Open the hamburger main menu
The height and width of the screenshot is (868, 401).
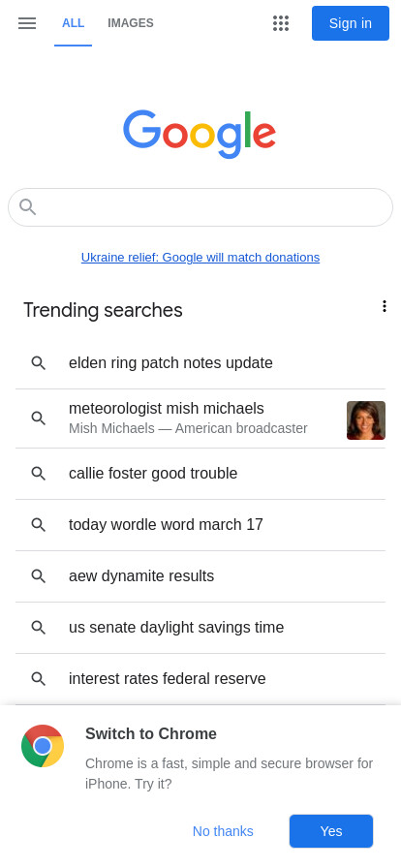click(x=26, y=23)
